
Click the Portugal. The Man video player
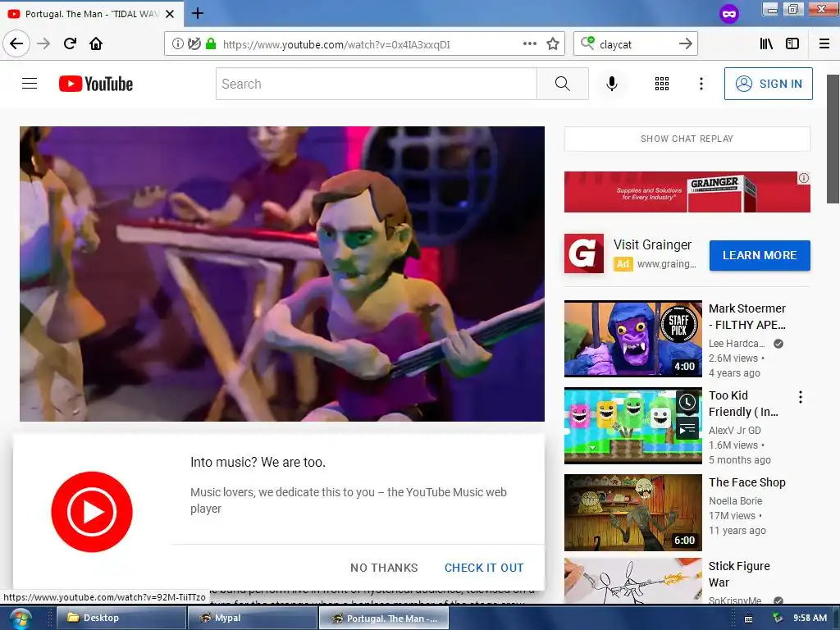tap(282, 274)
